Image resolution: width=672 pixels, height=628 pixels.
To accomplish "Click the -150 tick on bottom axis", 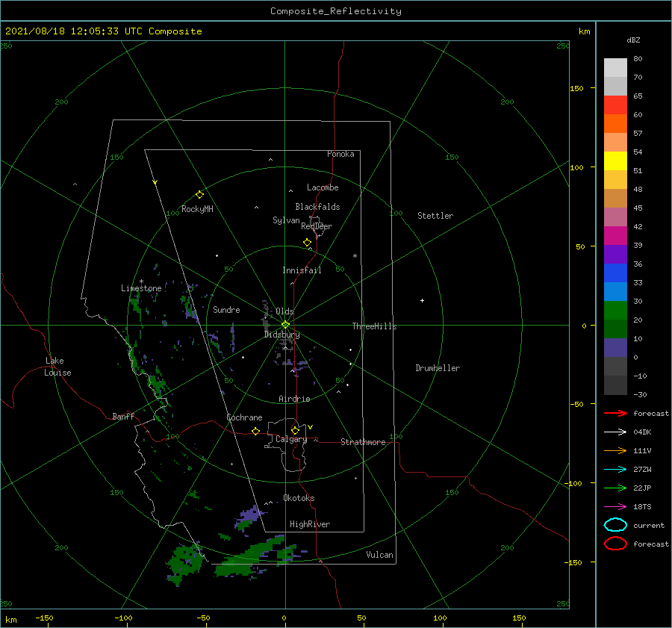I will coord(44,618).
